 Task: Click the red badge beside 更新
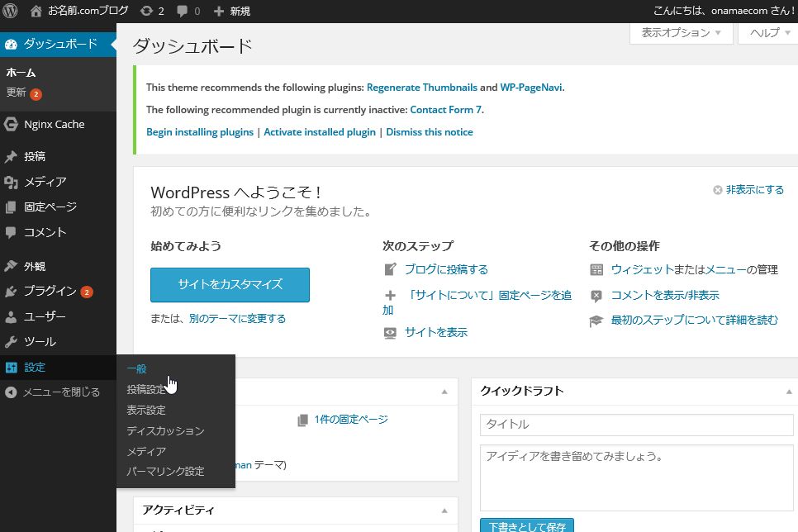click(36, 94)
